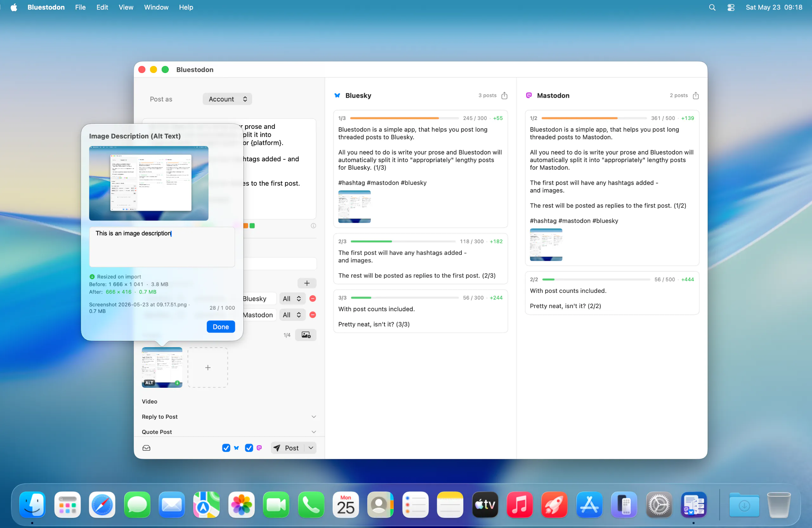This screenshot has height=528, width=812.
Task: Click the add image button beside 1/4
Action: coord(306,335)
